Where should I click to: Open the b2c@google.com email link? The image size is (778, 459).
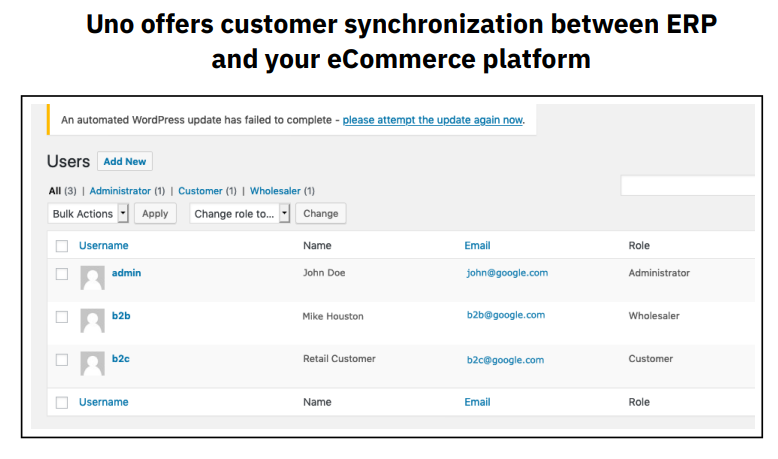505,360
